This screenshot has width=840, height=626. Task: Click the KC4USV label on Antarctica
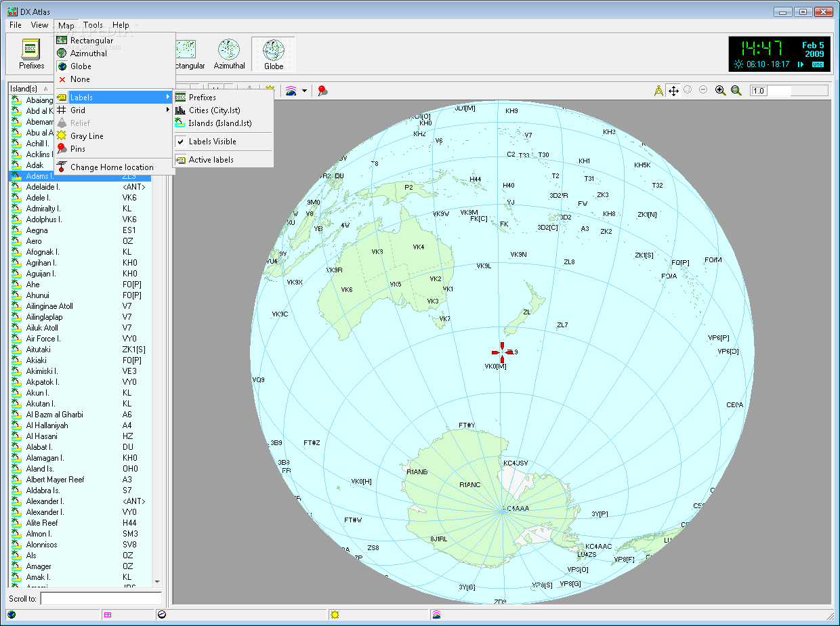coord(516,463)
